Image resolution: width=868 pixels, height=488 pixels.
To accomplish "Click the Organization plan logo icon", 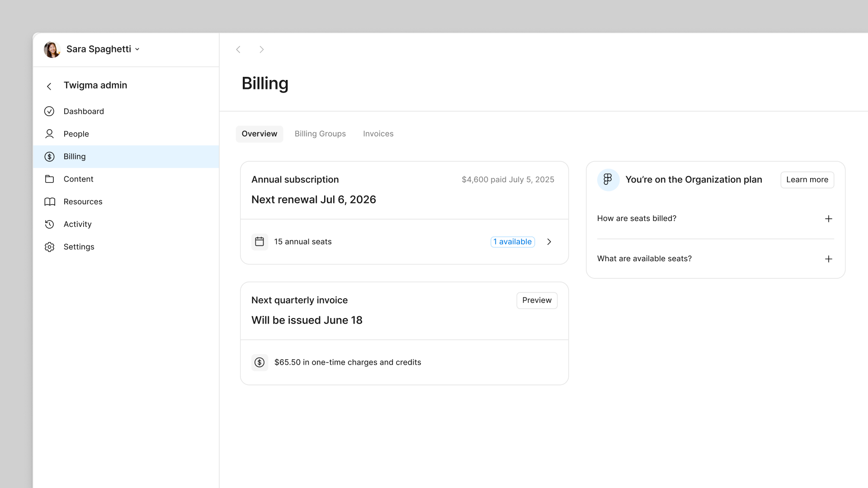I will click(x=608, y=179).
